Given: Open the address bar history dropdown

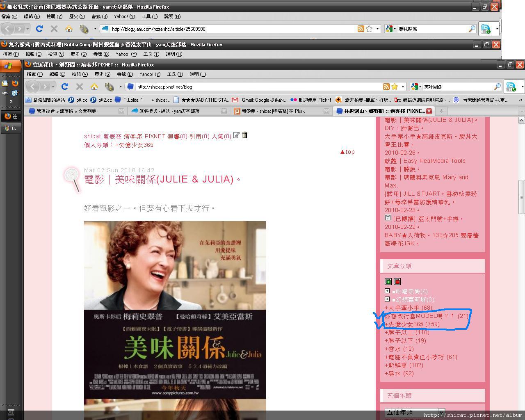Looking at the screenshot, I should pyautogui.click(x=403, y=87).
